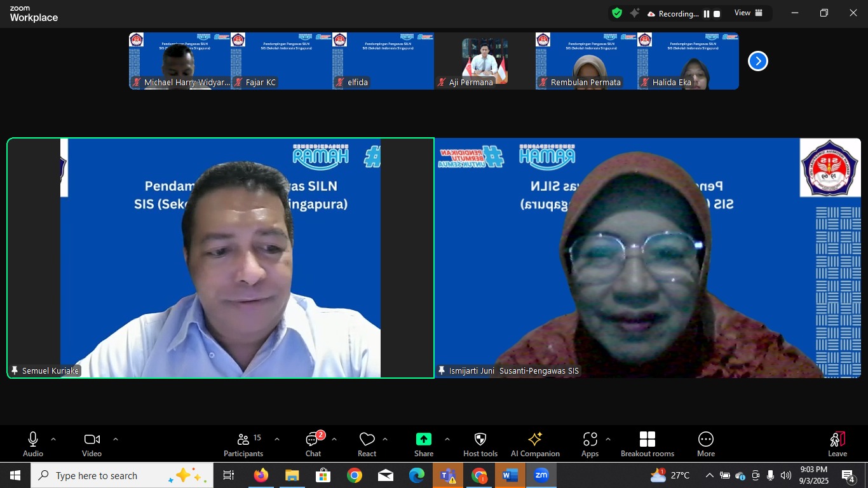Open the Participants panel
This screenshot has width=868, height=488.
(x=243, y=444)
